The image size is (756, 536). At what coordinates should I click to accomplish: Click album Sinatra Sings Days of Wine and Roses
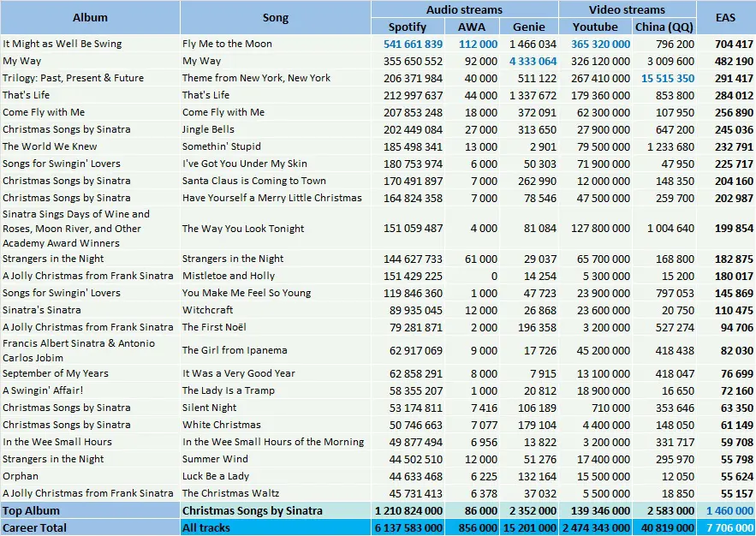76,229
